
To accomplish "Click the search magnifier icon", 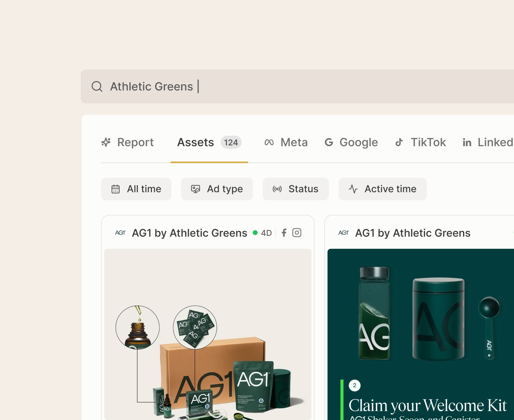I will (97, 86).
